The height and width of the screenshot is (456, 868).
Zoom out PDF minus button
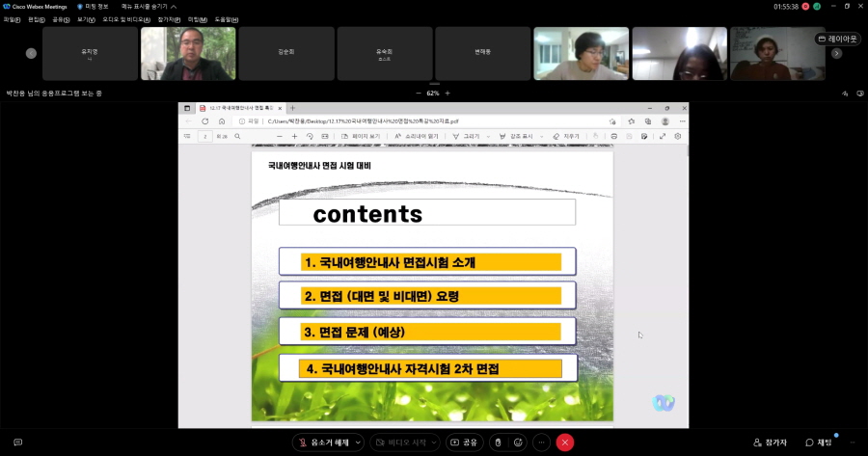(x=280, y=136)
